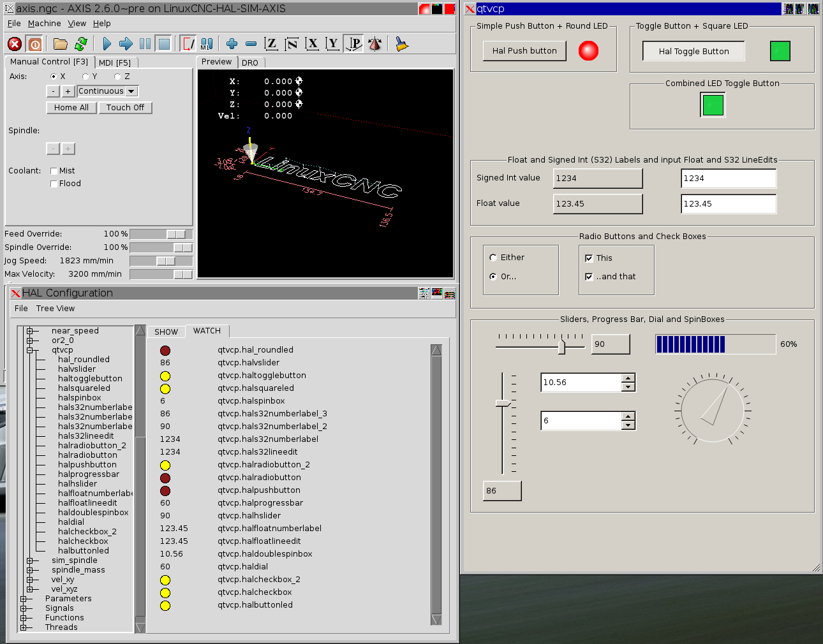The width and height of the screenshot is (823, 644).
Task: Switch to the DRO tab
Action: 250,62
